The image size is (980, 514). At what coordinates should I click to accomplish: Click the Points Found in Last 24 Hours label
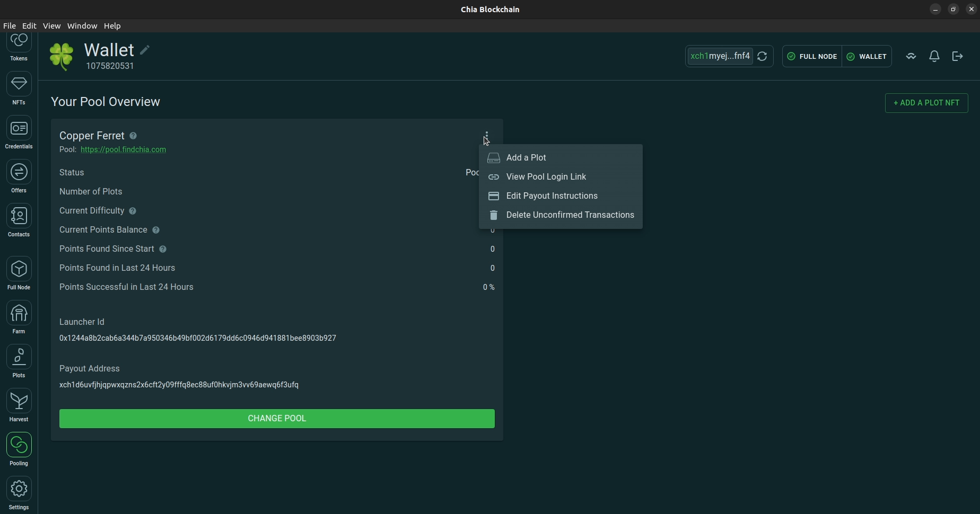(x=117, y=268)
